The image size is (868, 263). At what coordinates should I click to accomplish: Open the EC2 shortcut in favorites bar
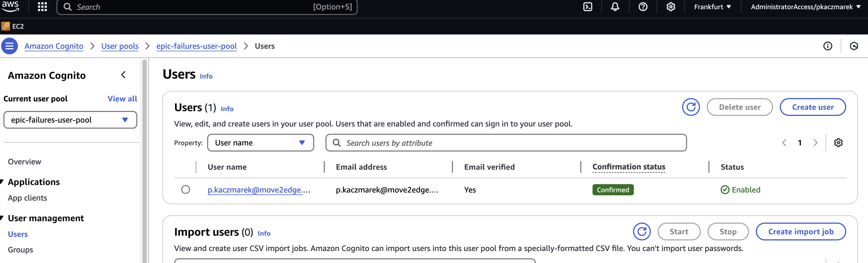click(13, 26)
